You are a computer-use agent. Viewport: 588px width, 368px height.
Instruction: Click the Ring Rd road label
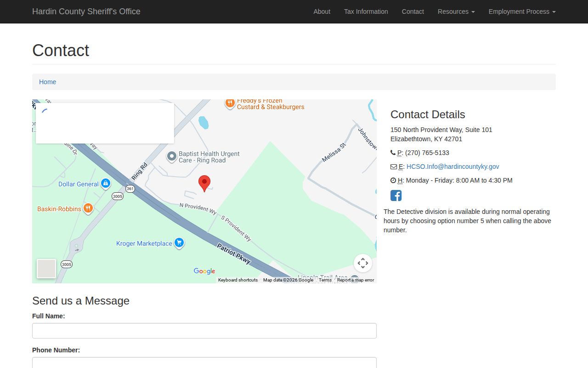click(x=139, y=171)
